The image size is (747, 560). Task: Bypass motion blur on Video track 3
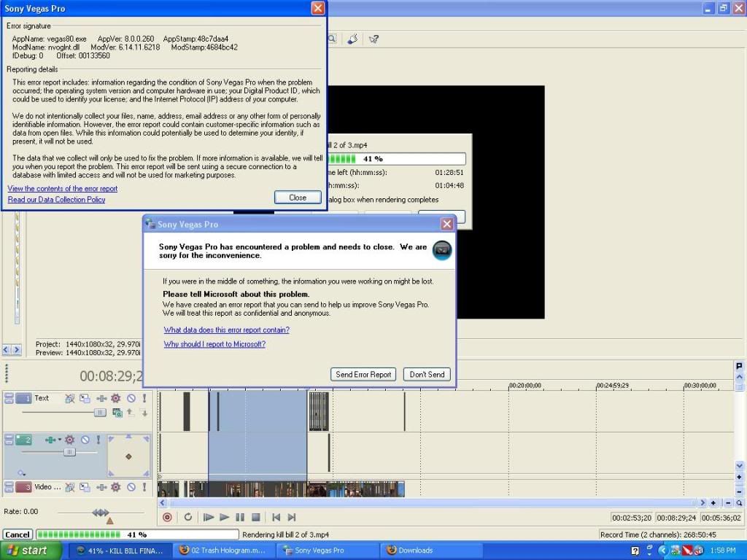(x=69, y=486)
